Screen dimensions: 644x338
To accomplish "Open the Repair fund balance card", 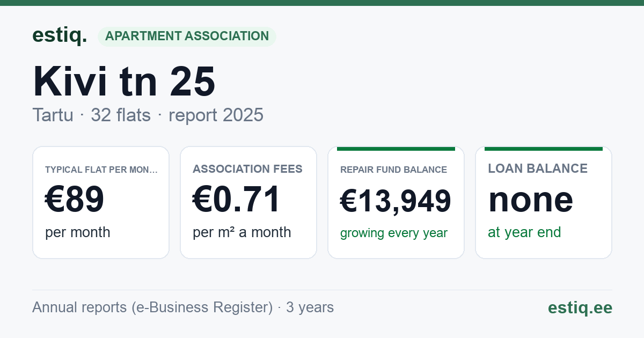I will click(396, 202).
